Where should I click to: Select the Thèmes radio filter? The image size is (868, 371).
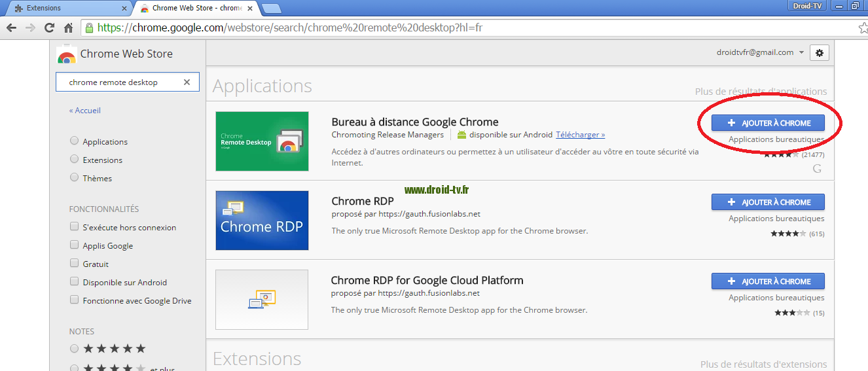click(x=75, y=178)
